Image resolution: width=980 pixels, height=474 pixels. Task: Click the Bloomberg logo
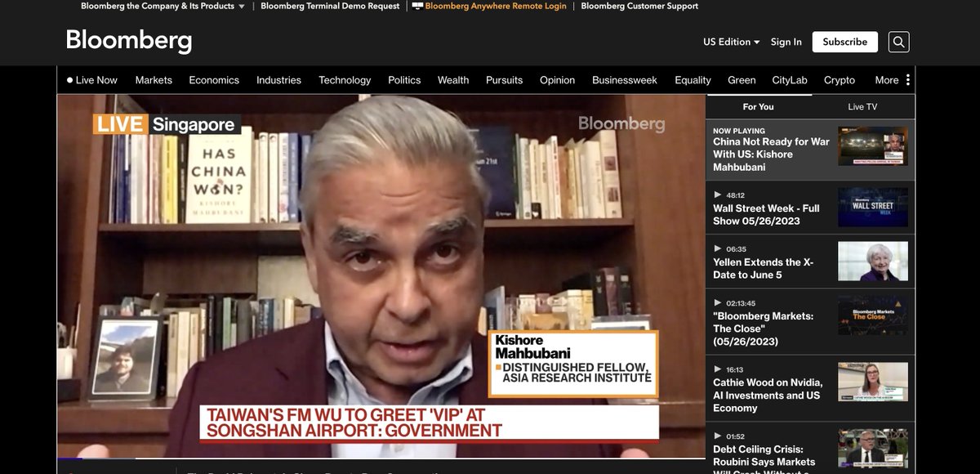(129, 41)
